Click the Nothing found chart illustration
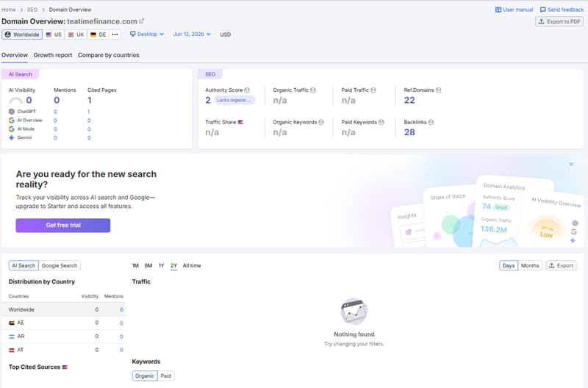The height and width of the screenshot is (388, 588). (x=354, y=311)
